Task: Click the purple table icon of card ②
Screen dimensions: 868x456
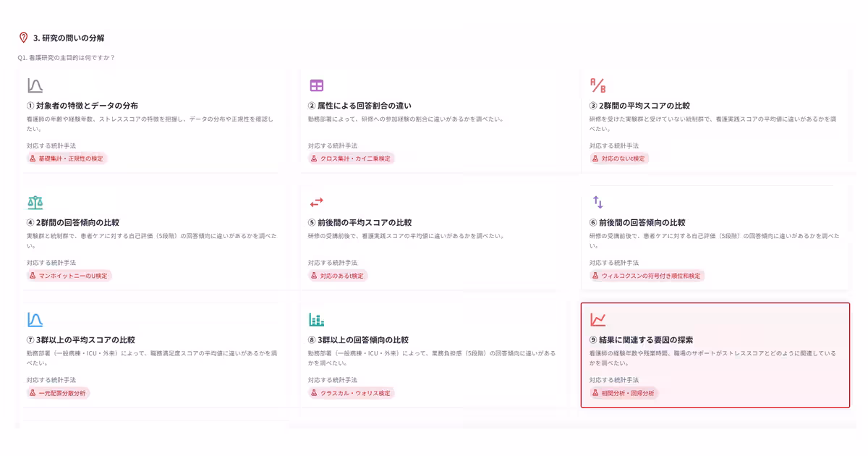Action: (x=316, y=85)
